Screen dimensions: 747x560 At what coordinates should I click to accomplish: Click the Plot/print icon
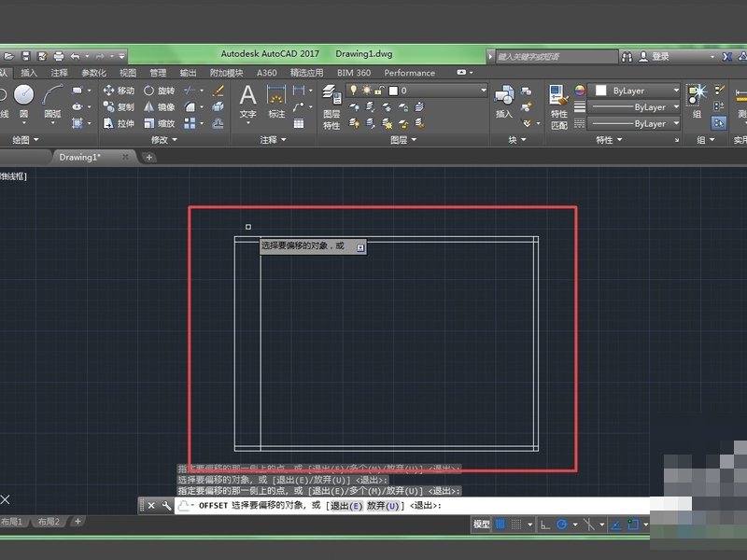point(59,57)
